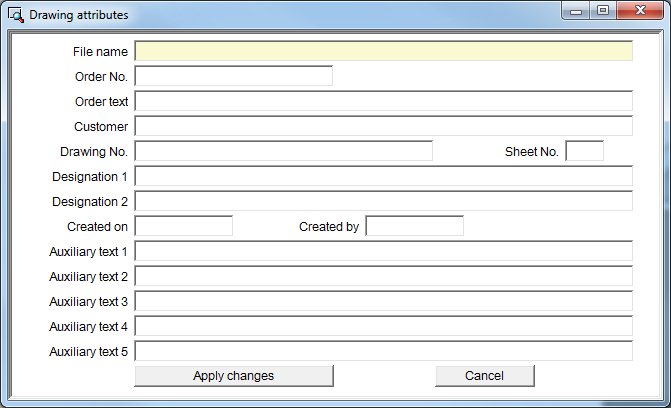The image size is (671, 408).
Task: Click the Auxiliary text 1 field
Action: coord(383,251)
